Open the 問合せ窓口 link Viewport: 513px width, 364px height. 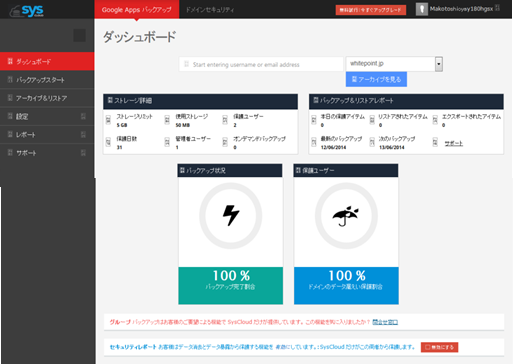385,322
